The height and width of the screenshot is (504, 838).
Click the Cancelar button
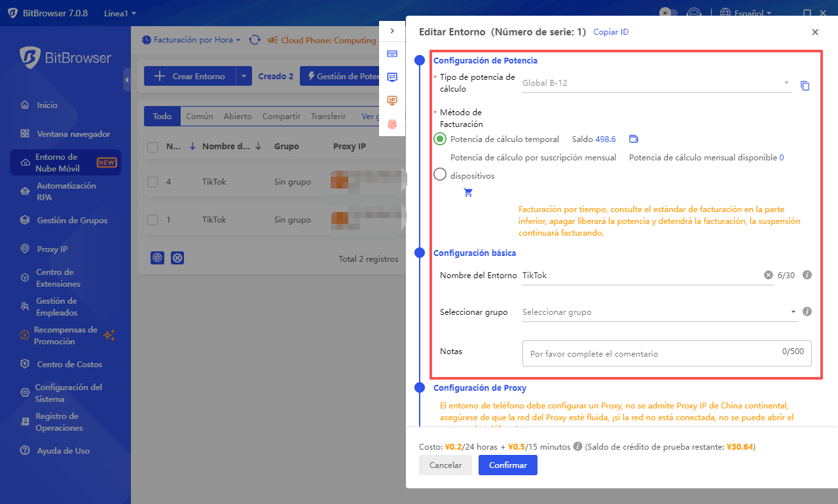[445, 465]
